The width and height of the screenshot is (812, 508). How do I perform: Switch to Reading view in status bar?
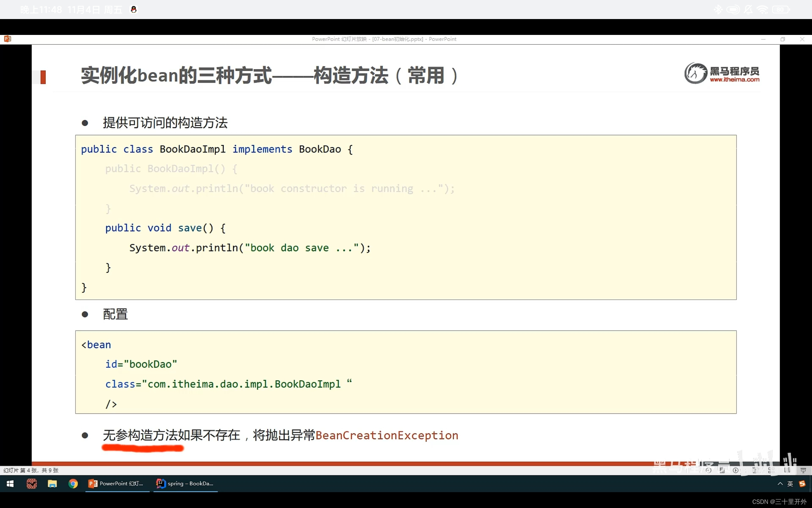[x=787, y=470]
